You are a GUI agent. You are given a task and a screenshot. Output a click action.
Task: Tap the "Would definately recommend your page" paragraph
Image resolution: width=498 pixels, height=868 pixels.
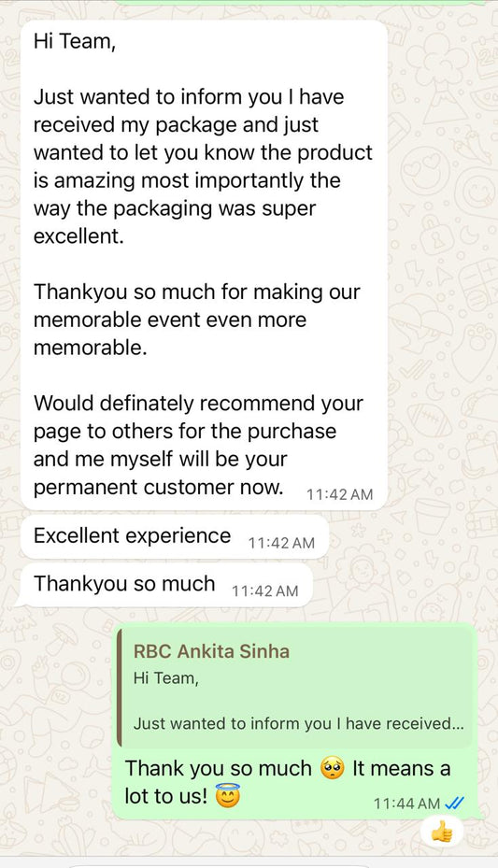(x=198, y=445)
